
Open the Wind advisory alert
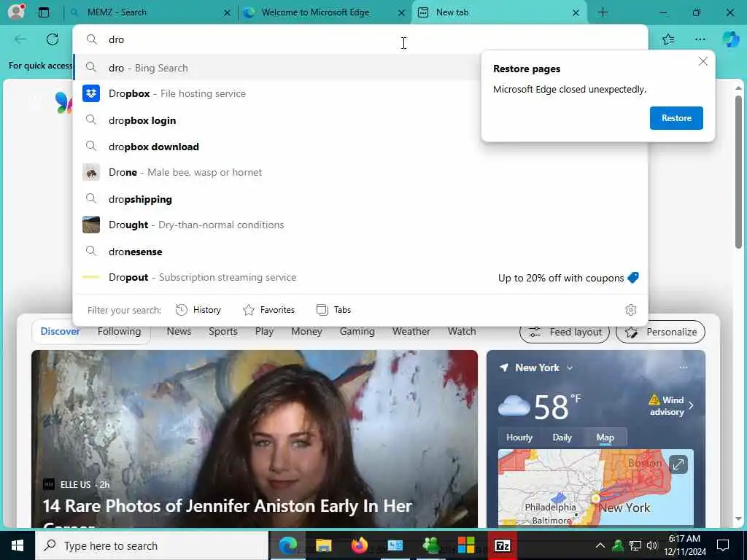pos(671,405)
